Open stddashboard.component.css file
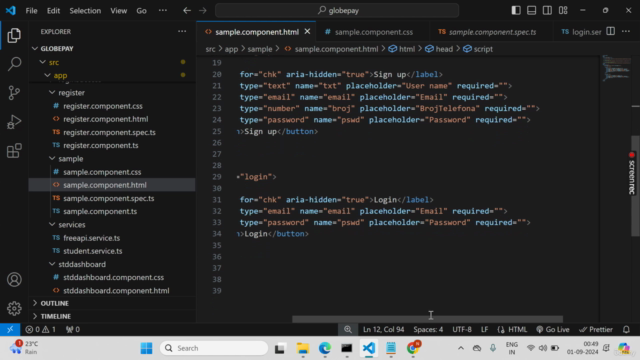This screenshot has height=360, width=640. pos(112,277)
